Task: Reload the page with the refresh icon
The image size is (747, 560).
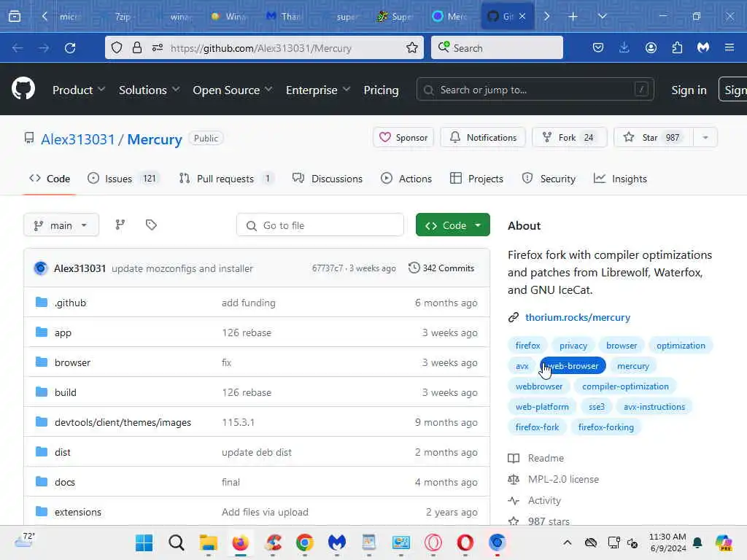Action: [x=70, y=48]
